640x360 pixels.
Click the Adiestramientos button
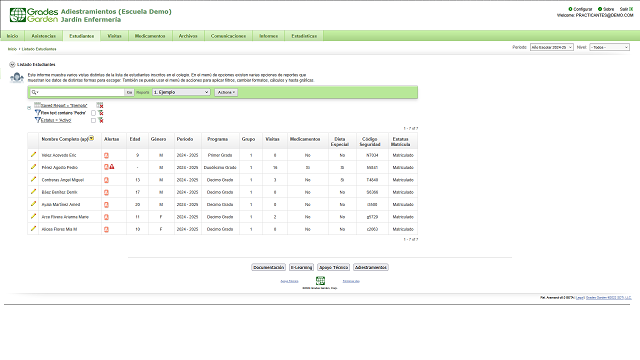tap(371, 267)
